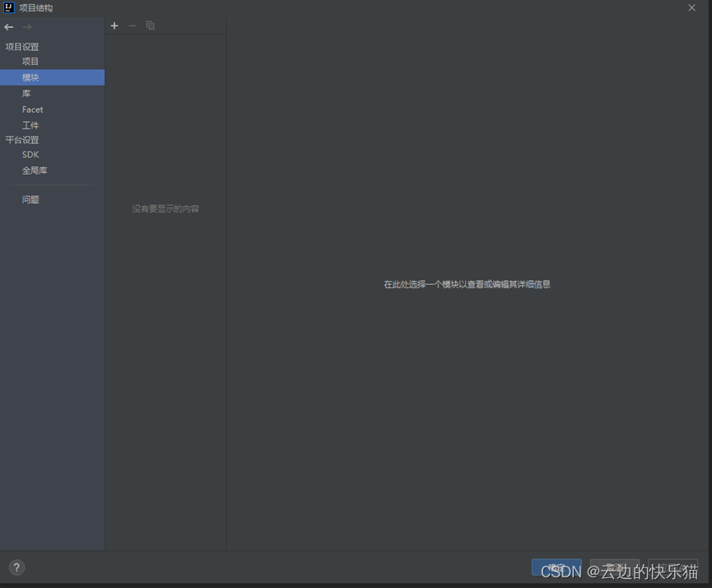712x588 pixels.
Task: Add a new module with plus icon
Action: coord(114,26)
